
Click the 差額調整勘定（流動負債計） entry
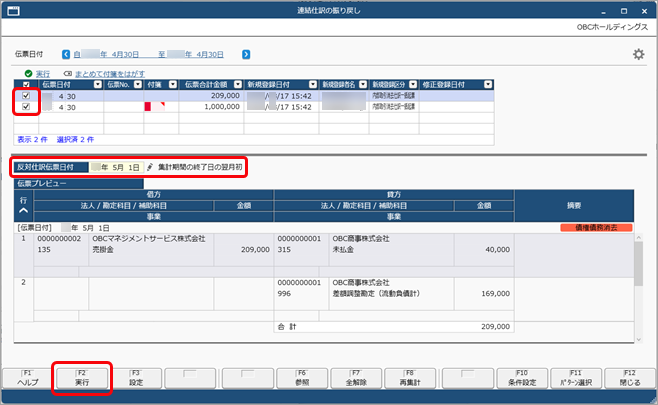[376, 293]
